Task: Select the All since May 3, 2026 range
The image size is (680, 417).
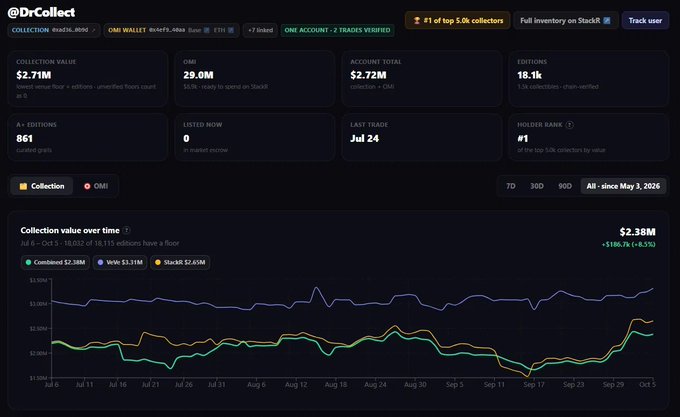Action: 623,186
